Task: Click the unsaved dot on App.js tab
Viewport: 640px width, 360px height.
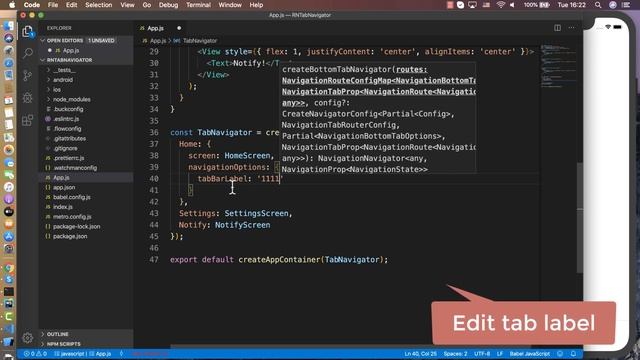Action: click(179, 28)
